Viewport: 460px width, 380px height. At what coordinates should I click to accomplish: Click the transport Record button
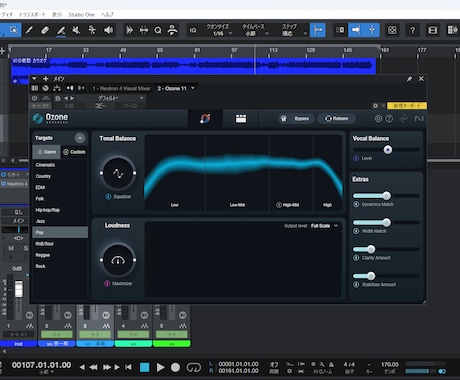[175, 367]
